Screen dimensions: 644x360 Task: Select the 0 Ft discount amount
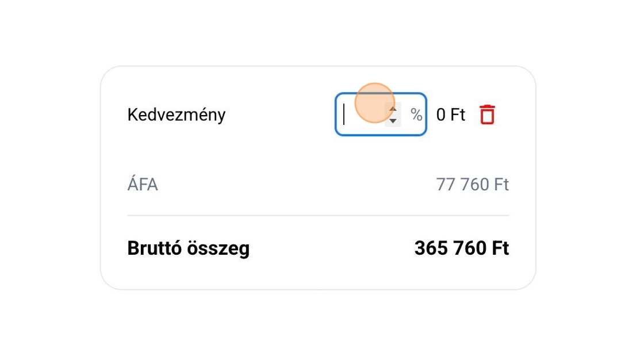450,114
